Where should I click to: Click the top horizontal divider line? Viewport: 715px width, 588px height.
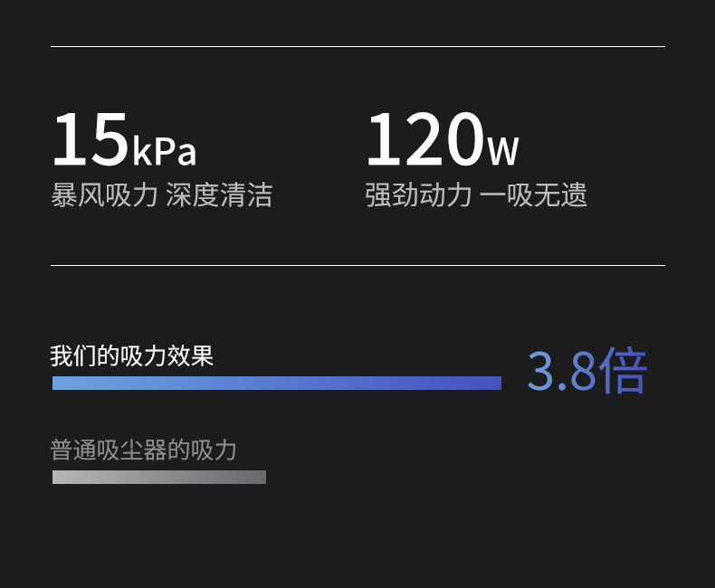(x=357, y=46)
